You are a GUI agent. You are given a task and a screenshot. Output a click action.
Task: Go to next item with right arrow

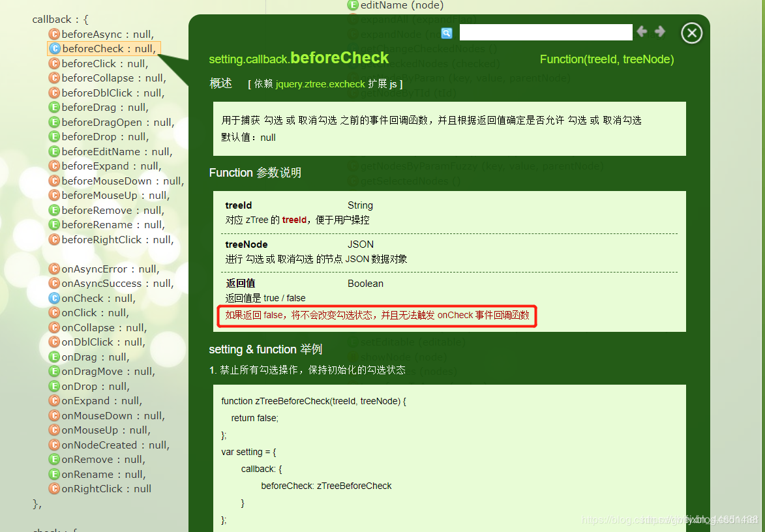[660, 32]
